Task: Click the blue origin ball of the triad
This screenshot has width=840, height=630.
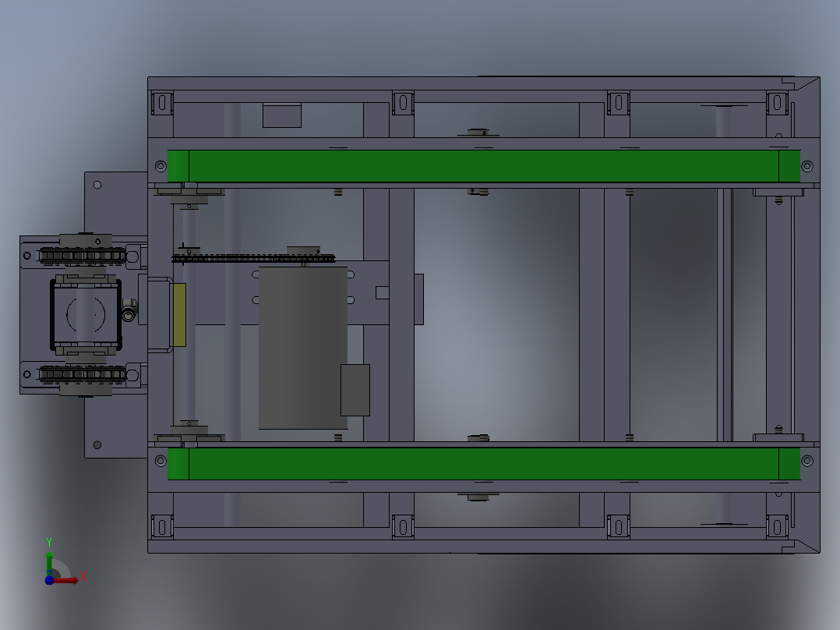Action: (49, 580)
